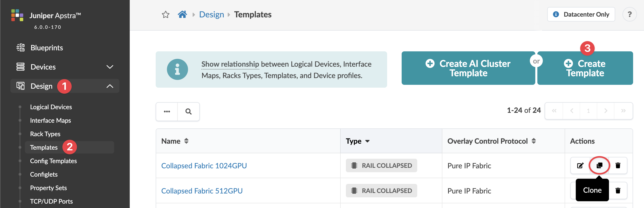
Task: Open the three-dot column options button
Action: pos(167,112)
